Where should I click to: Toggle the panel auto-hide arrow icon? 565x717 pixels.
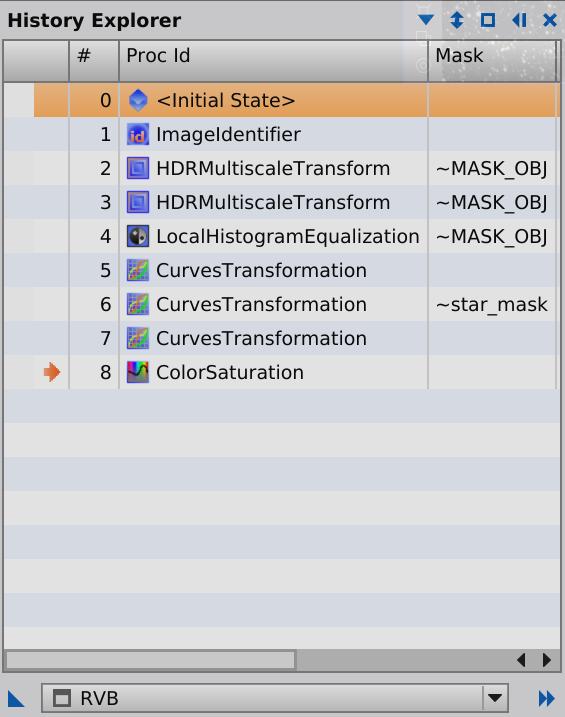tap(519, 20)
